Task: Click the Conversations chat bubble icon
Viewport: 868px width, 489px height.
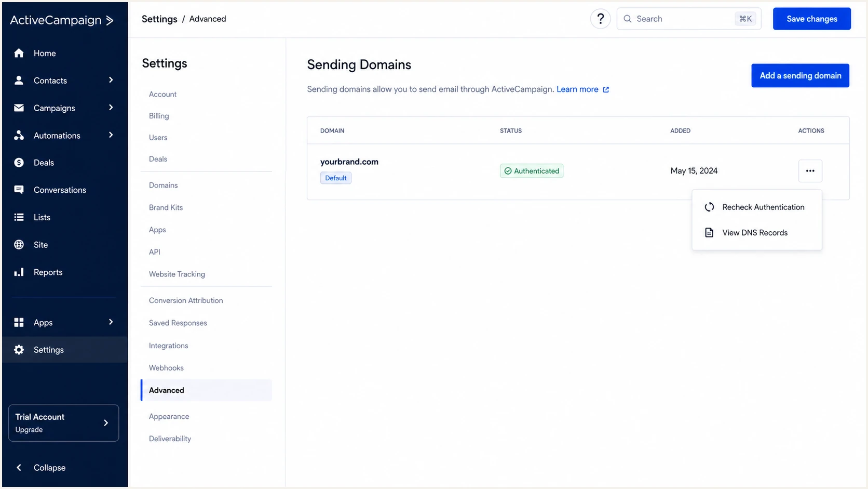Action: click(x=19, y=190)
